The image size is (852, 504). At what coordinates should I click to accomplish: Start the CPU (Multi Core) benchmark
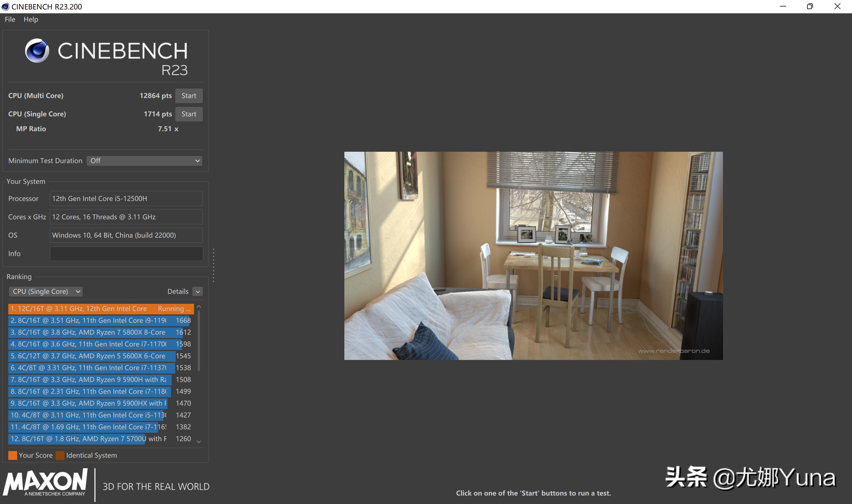pos(189,96)
